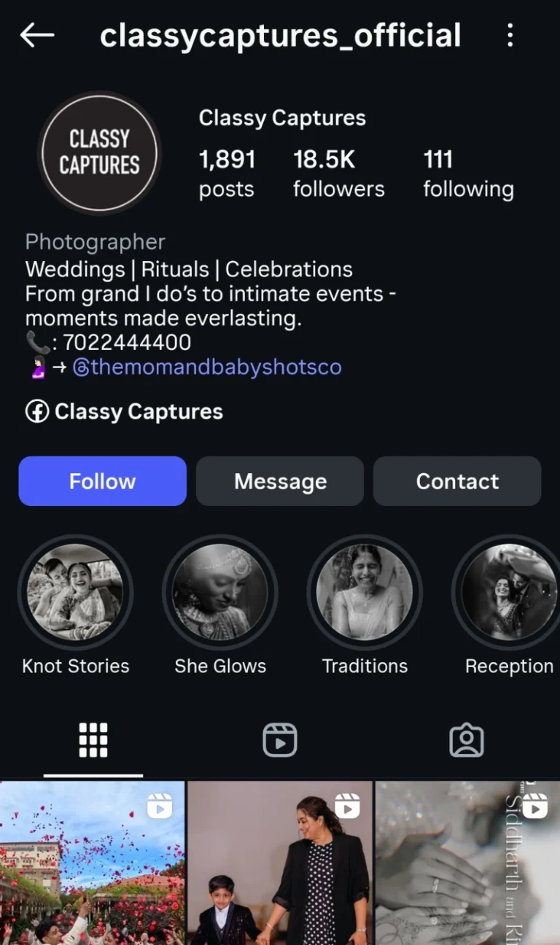Switch to the Reels tab
The image size is (560, 945).
coord(280,740)
